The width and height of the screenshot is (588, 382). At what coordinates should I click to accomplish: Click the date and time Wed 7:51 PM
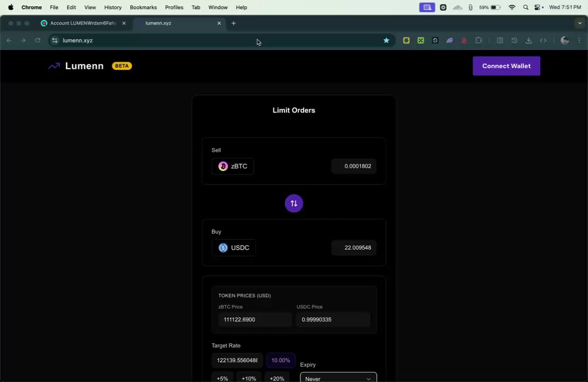coord(565,7)
